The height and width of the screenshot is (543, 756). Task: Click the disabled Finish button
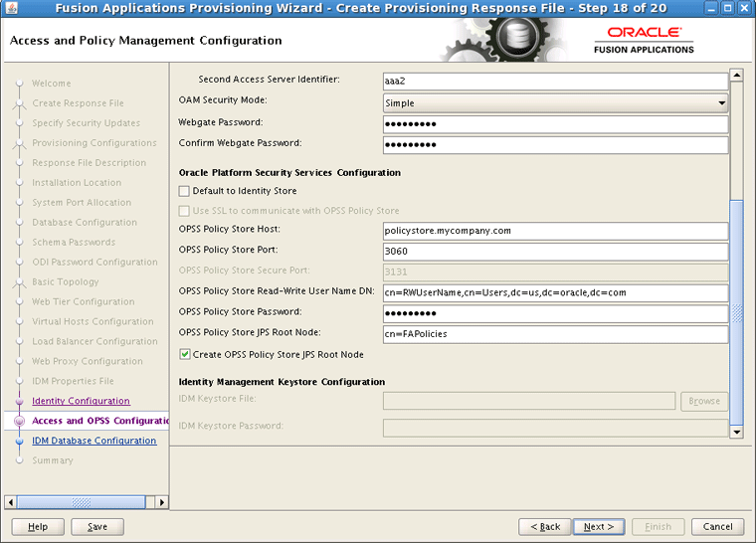[x=659, y=527]
